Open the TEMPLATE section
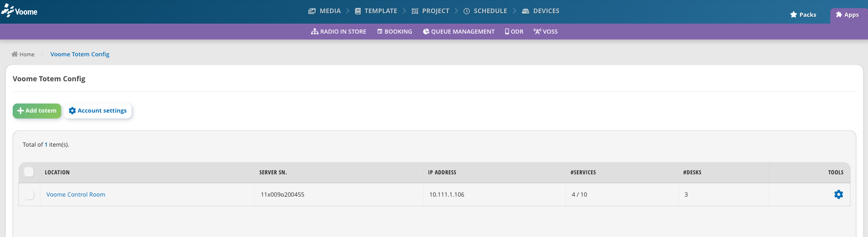This screenshot has width=868, height=237. [376, 11]
